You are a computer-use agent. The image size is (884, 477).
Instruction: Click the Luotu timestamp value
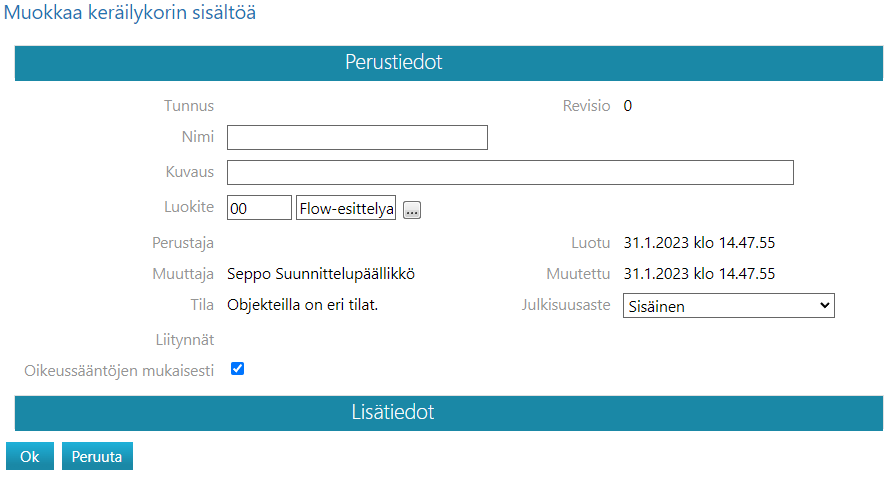point(699,242)
